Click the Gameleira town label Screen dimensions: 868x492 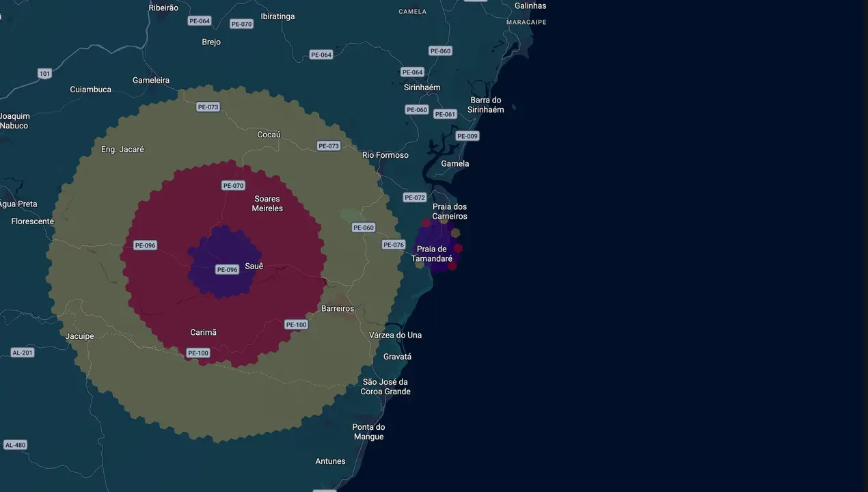(151, 80)
